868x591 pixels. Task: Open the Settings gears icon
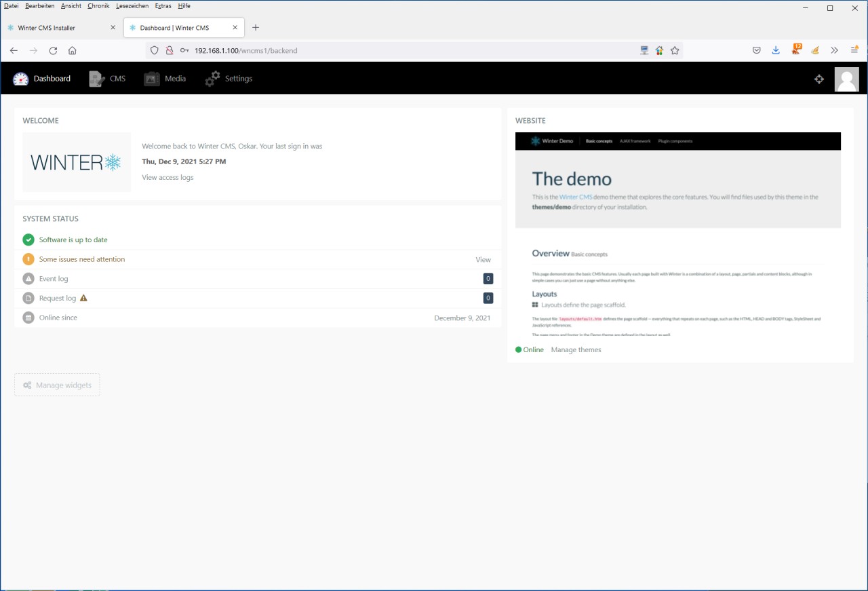pos(213,79)
